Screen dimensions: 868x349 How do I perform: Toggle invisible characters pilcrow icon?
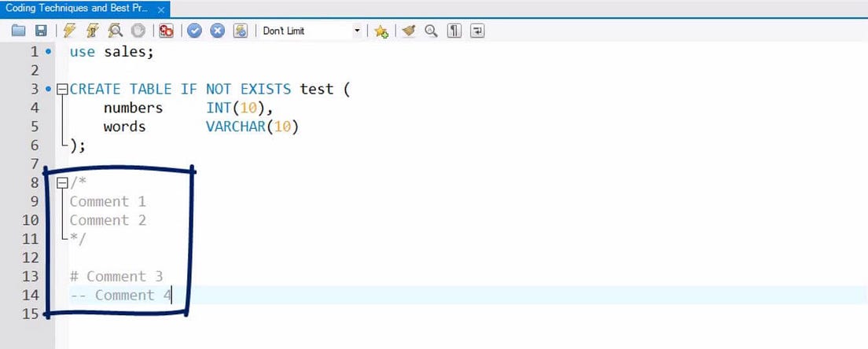[454, 31]
